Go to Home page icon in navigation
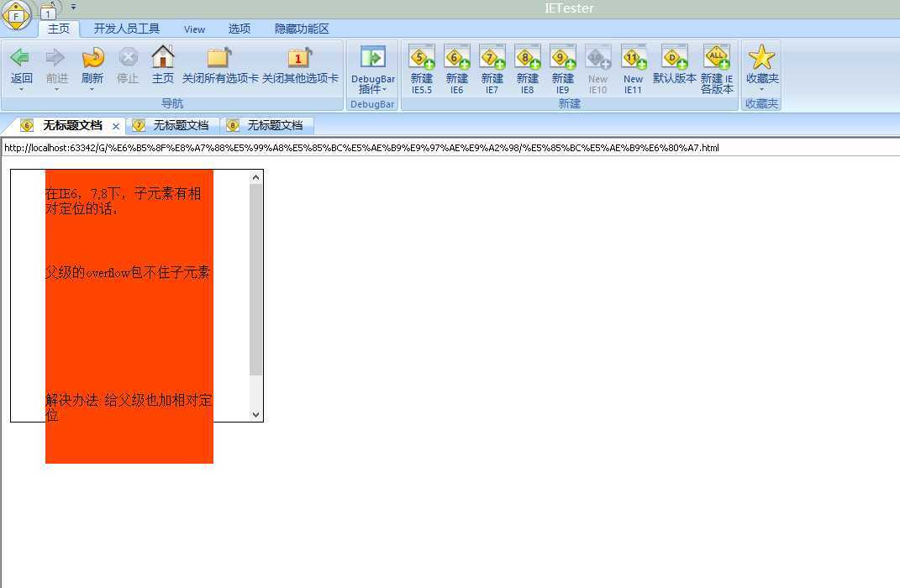Viewport: 900px width, 588px height. (x=163, y=57)
